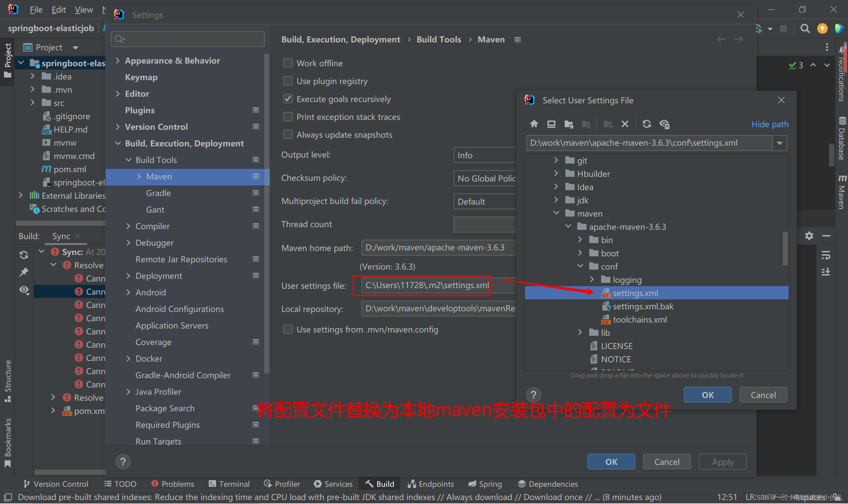Click the back navigation arrow in Settings
Screen dimensions: 848x504
coord(721,39)
